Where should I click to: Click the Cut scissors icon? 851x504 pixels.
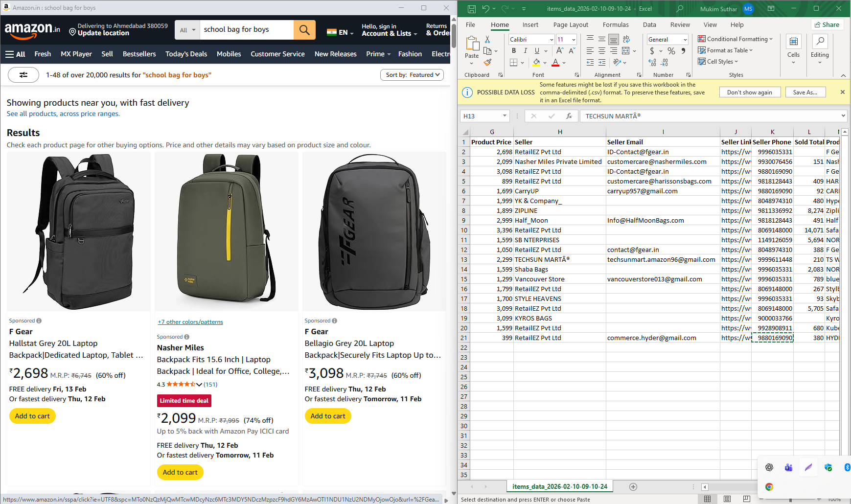487,40
